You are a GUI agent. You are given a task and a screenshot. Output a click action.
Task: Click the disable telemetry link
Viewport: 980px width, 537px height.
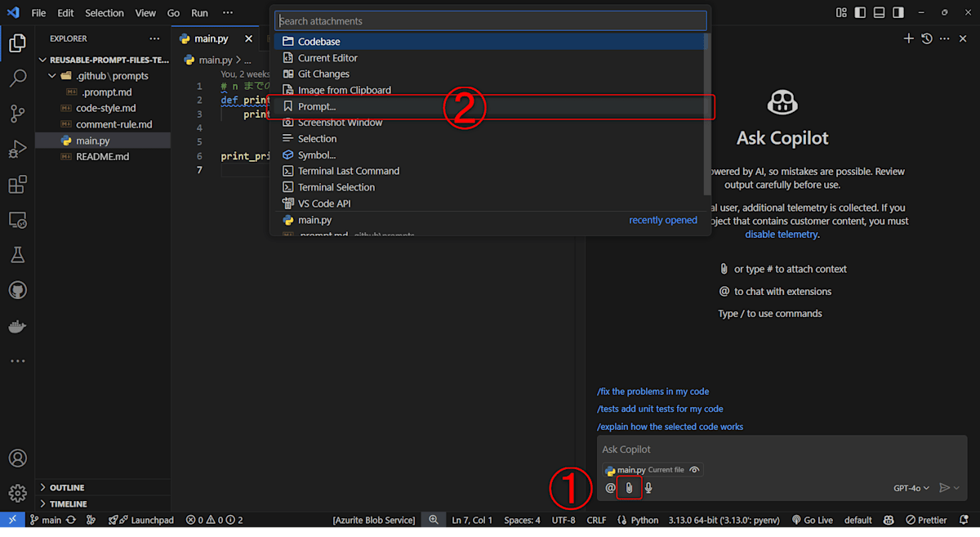(782, 234)
